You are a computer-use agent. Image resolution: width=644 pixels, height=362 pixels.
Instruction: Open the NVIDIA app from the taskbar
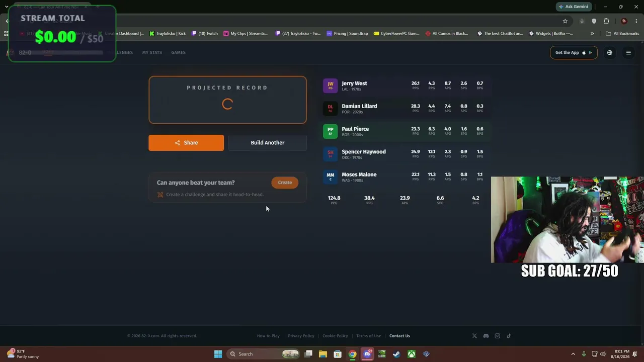(x=382, y=354)
